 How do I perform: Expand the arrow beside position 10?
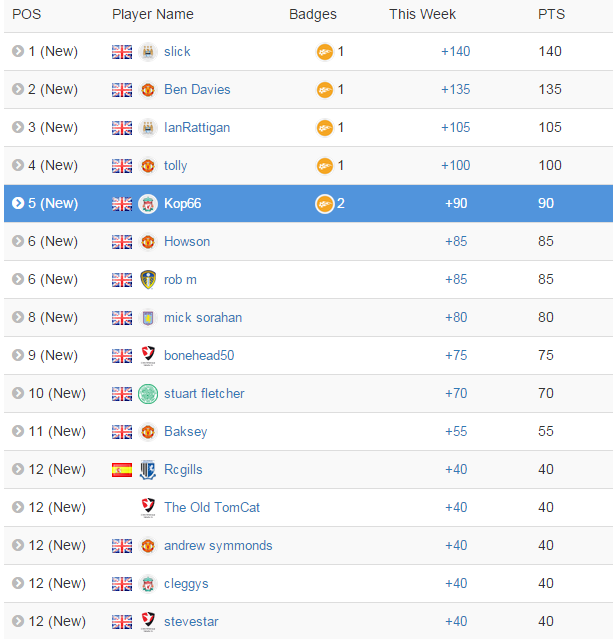18,394
